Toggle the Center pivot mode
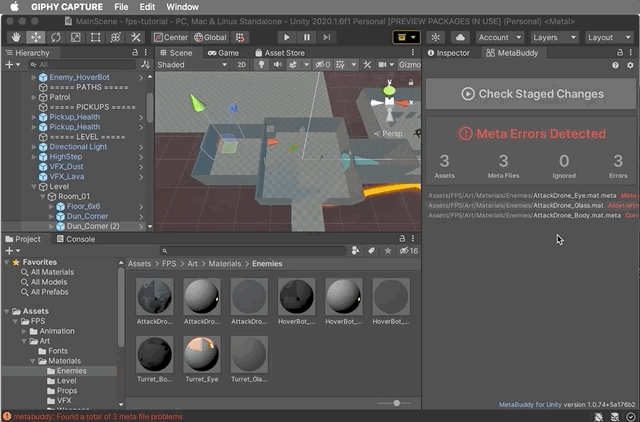 pos(170,37)
